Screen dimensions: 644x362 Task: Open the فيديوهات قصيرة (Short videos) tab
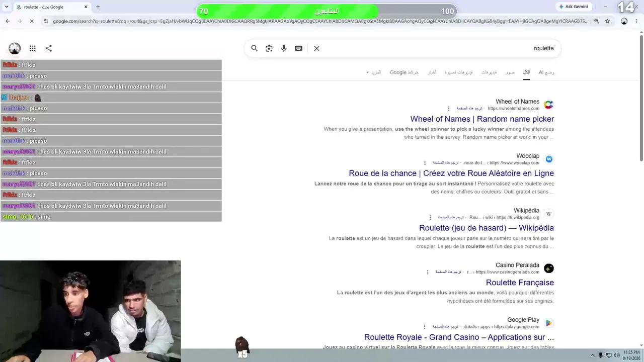(x=458, y=72)
